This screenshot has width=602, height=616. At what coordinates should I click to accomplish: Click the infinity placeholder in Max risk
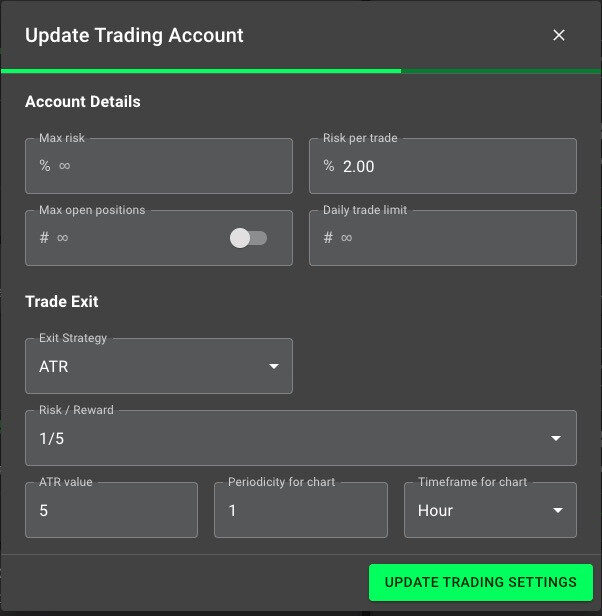point(64,166)
